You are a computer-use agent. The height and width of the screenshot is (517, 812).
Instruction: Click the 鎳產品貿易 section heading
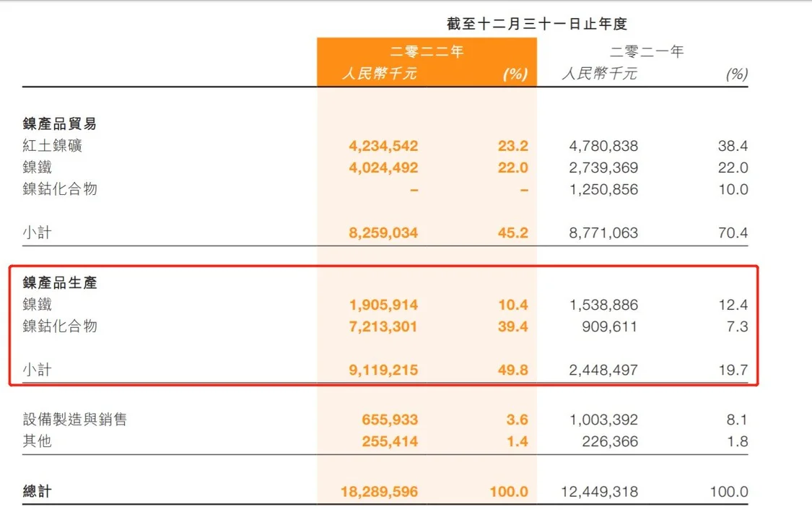(x=60, y=123)
